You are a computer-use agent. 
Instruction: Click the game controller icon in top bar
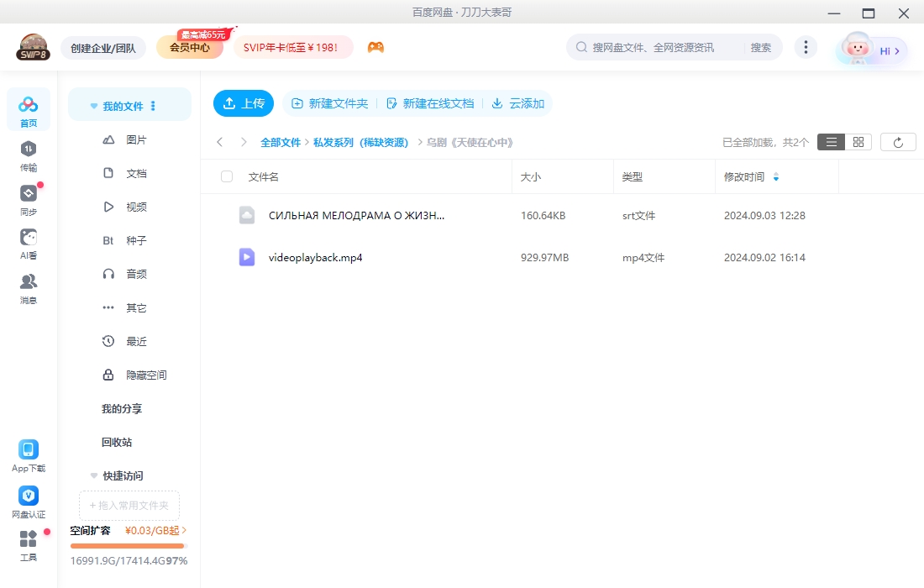375,47
